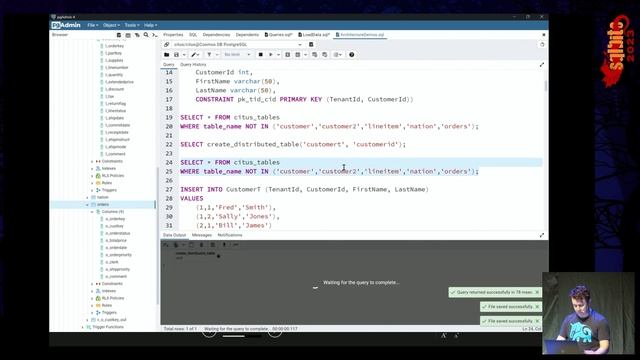Select the o_clerk column in tree
This screenshot has height=360, width=640.
coord(111,262)
